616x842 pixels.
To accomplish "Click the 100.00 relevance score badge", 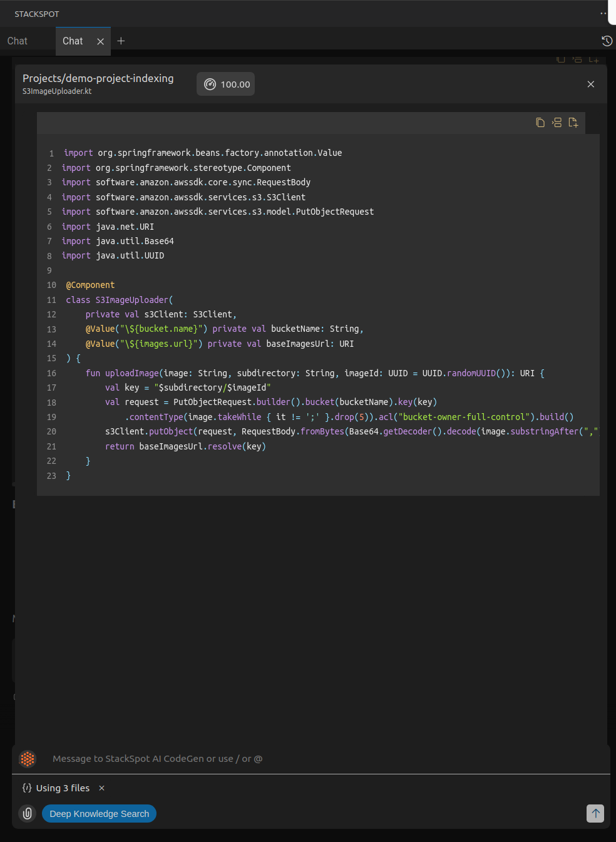I will 226,85.
